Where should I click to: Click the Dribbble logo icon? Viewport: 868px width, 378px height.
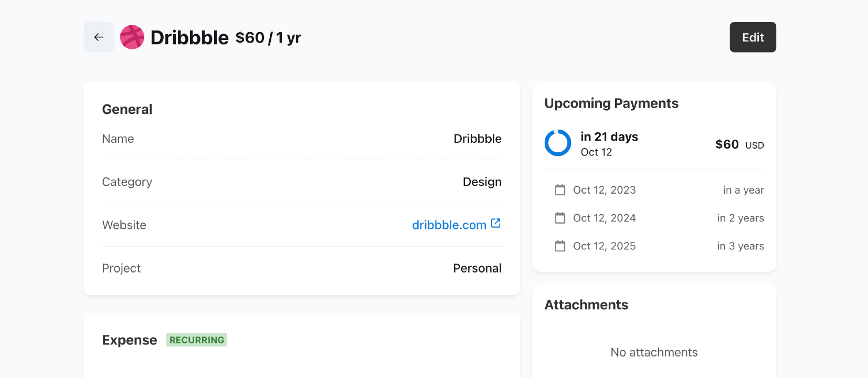coord(132,37)
